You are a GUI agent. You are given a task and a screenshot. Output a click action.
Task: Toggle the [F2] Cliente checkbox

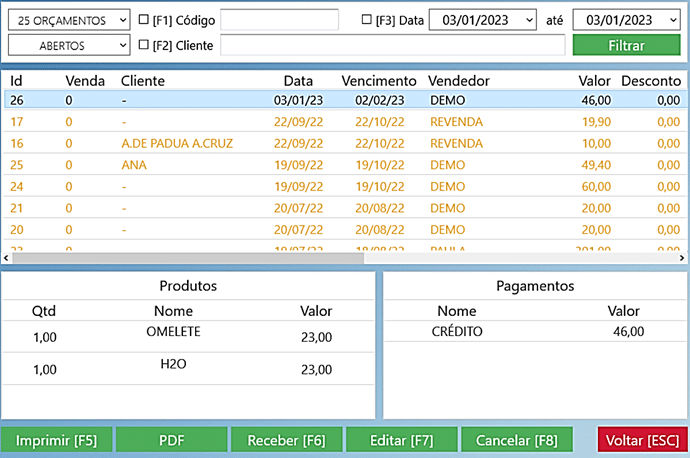pyautogui.click(x=144, y=44)
